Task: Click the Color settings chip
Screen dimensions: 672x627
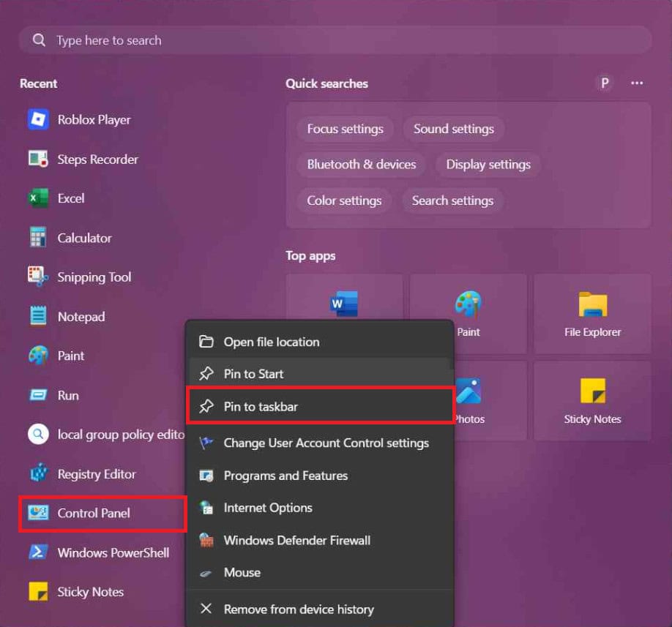Action: (344, 200)
